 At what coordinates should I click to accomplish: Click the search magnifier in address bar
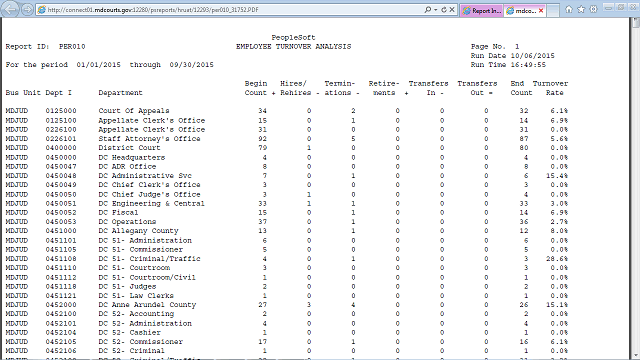[427, 9]
